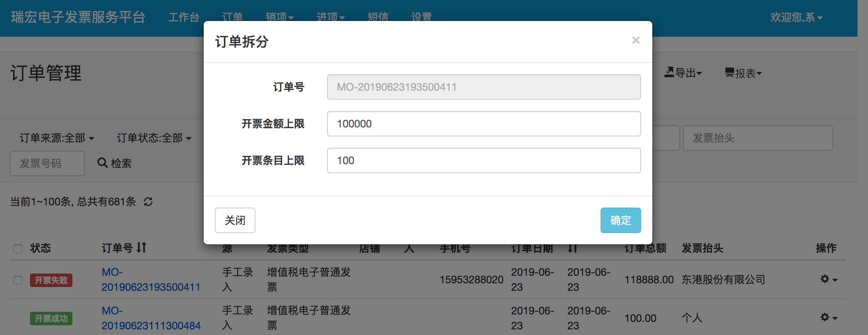Open gear actions for order 118888.00

(x=828, y=280)
